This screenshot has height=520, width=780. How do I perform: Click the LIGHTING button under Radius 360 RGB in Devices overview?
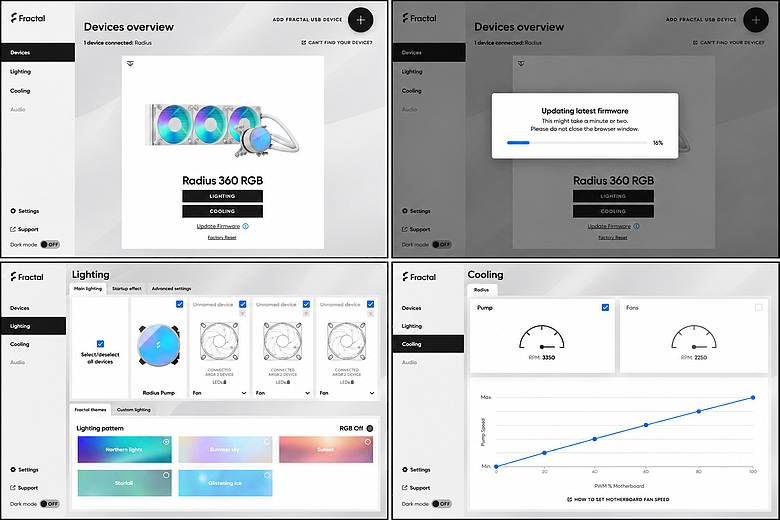pyautogui.click(x=222, y=196)
